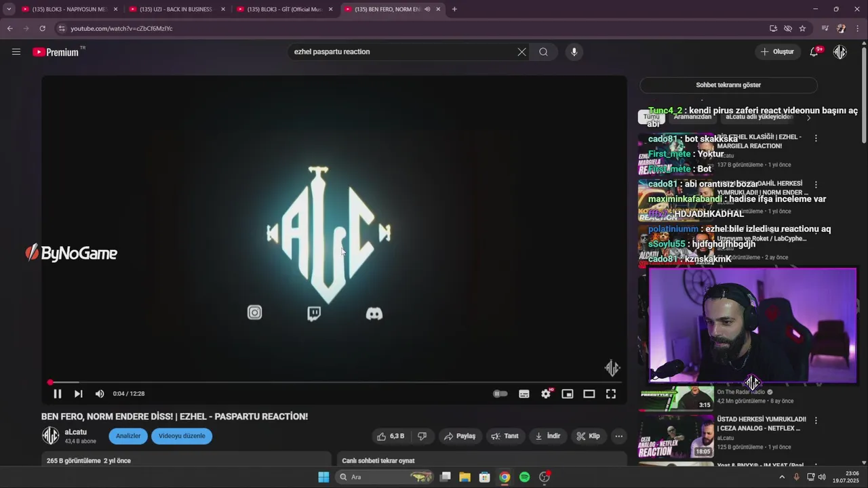The height and width of the screenshot is (488, 868).
Task: Close the BEN FERO, NORM tab
Action: click(438, 9)
